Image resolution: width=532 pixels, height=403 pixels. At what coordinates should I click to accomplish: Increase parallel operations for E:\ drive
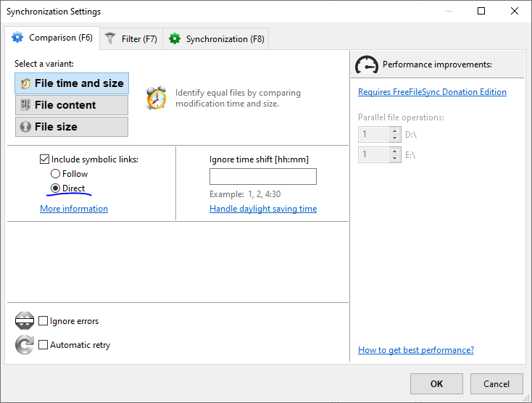click(394, 151)
